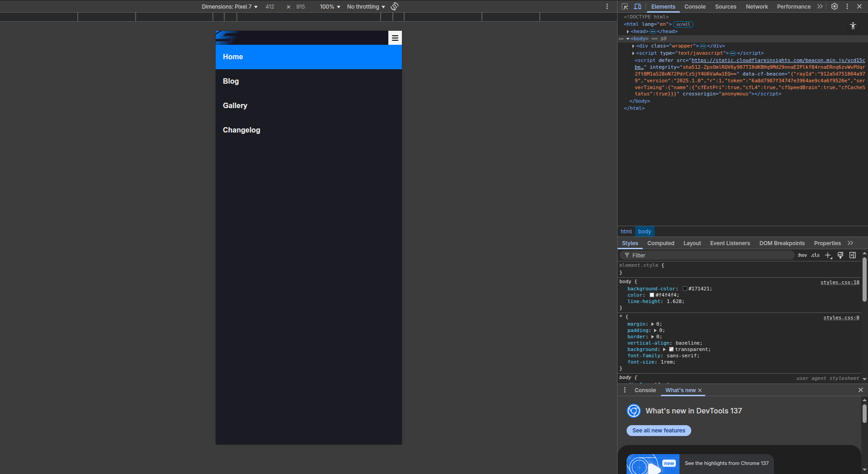Expand the text/javascript script element

point(633,53)
